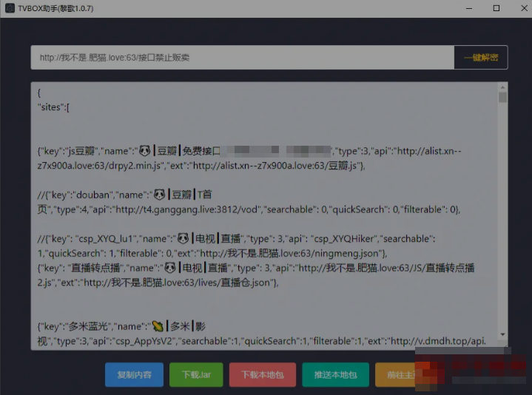Click the panda emoji before 豆瓣|免费接口

click(144, 151)
